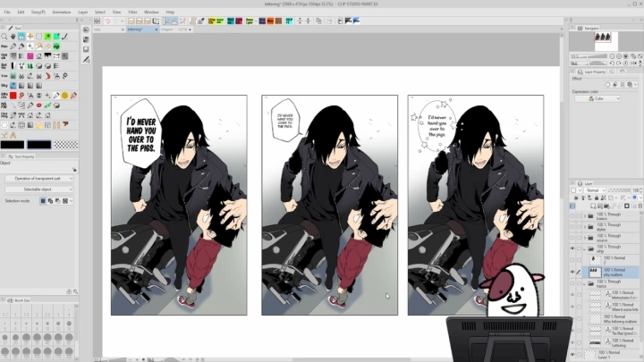
Task: Click the Navigator thumbnail preview
Action: tap(606, 41)
